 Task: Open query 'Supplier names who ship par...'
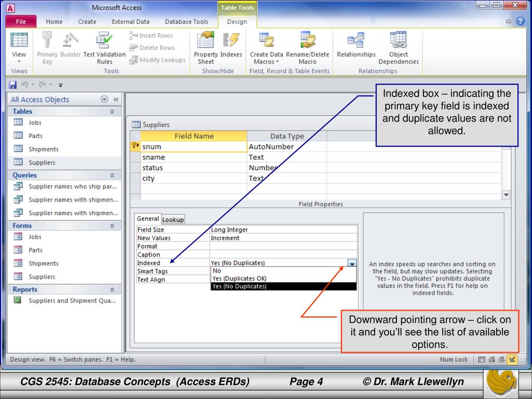[x=64, y=187]
